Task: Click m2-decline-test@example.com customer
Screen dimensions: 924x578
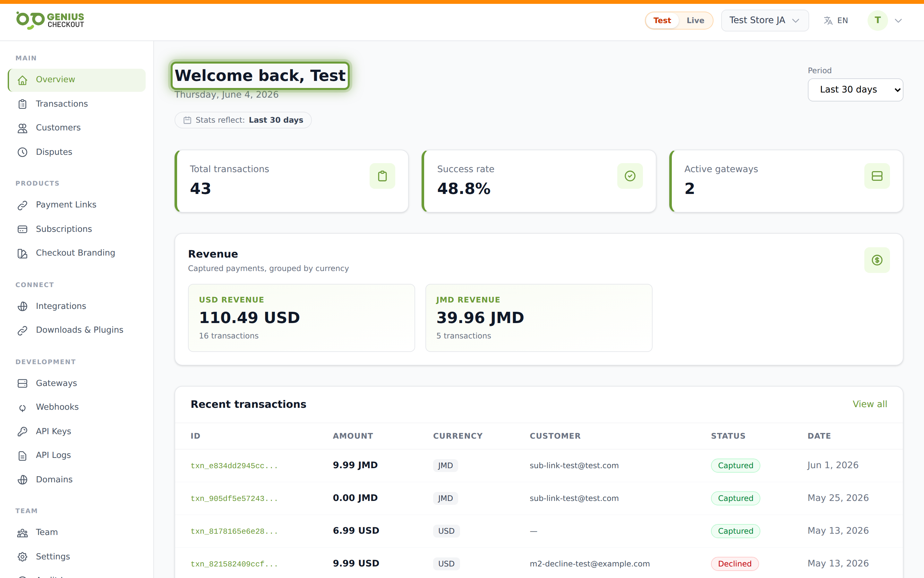Action: [x=589, y=564]
